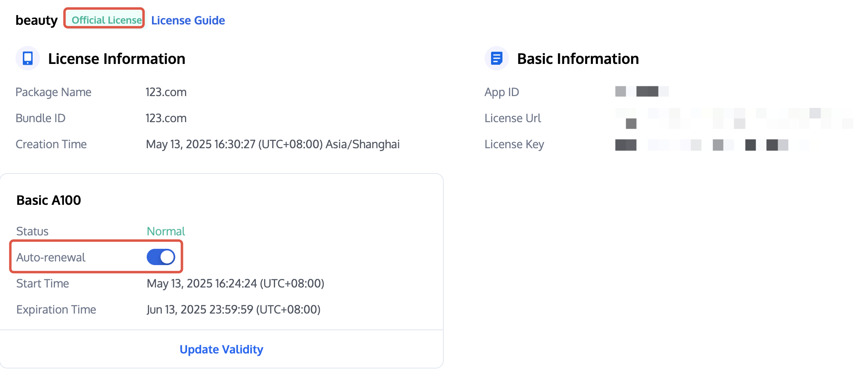Click the Creation Time value

pos(273,144)
